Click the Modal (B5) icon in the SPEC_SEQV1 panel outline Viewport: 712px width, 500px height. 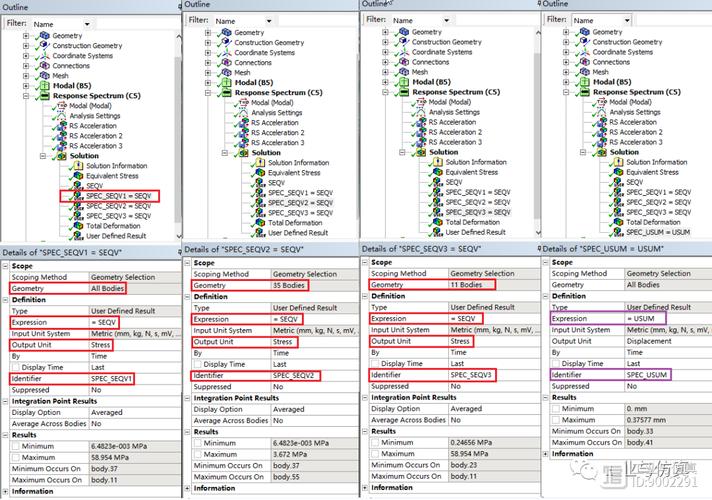pos(44,85)
